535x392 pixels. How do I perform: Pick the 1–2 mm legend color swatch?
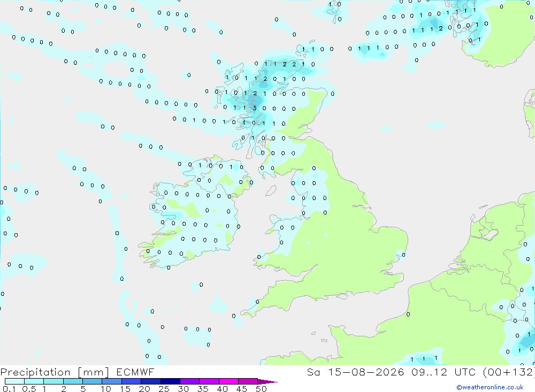coord(53,381)
